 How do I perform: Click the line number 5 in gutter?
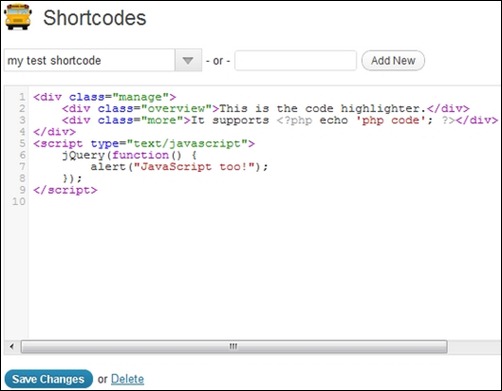(x=22, y=143)
